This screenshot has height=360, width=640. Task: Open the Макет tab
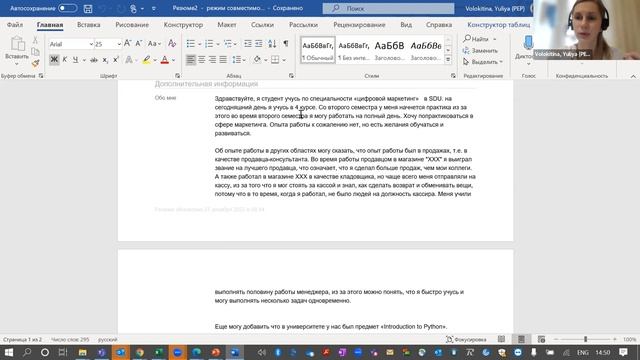tap(227, 25)
